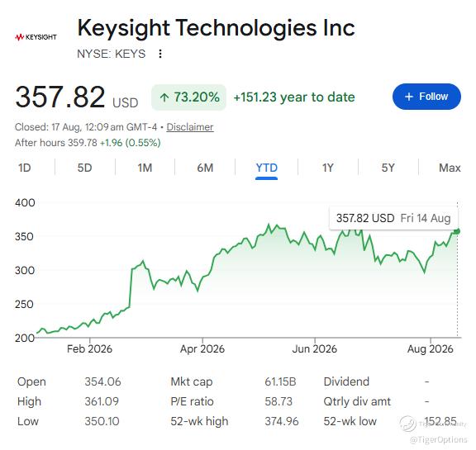Select the 6M range tab
Viewport: 476px width, 450px height.
coord(205,168)
